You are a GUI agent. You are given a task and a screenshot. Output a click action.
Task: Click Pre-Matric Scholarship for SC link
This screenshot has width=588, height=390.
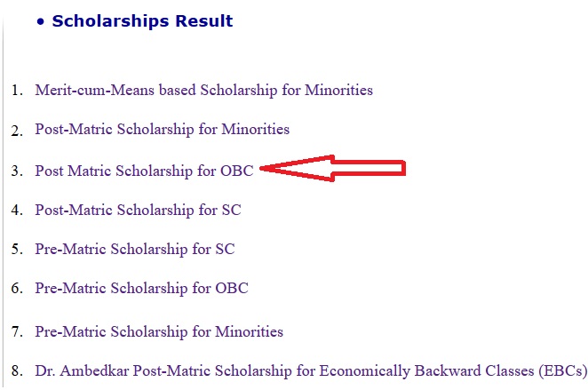(134, 249)
